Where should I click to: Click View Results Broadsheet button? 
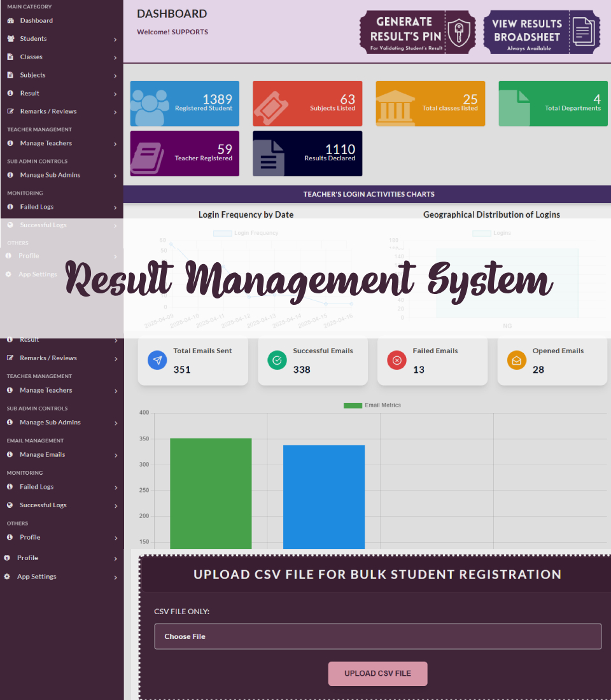542,32
